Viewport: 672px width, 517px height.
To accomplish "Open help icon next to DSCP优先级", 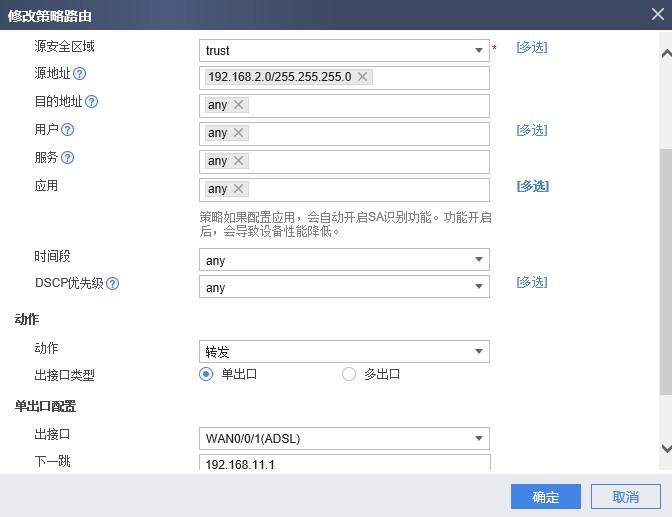I will (x=112, y=283).
